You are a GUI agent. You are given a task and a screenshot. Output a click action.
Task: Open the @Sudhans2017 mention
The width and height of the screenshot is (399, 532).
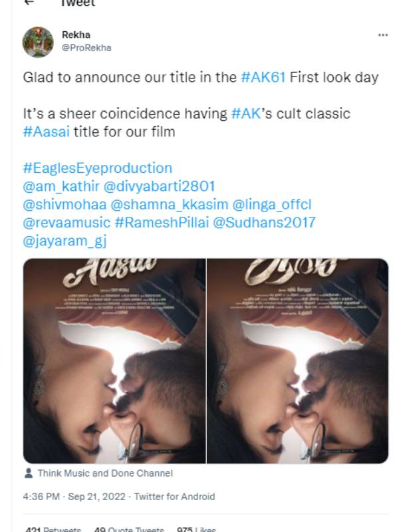tap(264, 222)
